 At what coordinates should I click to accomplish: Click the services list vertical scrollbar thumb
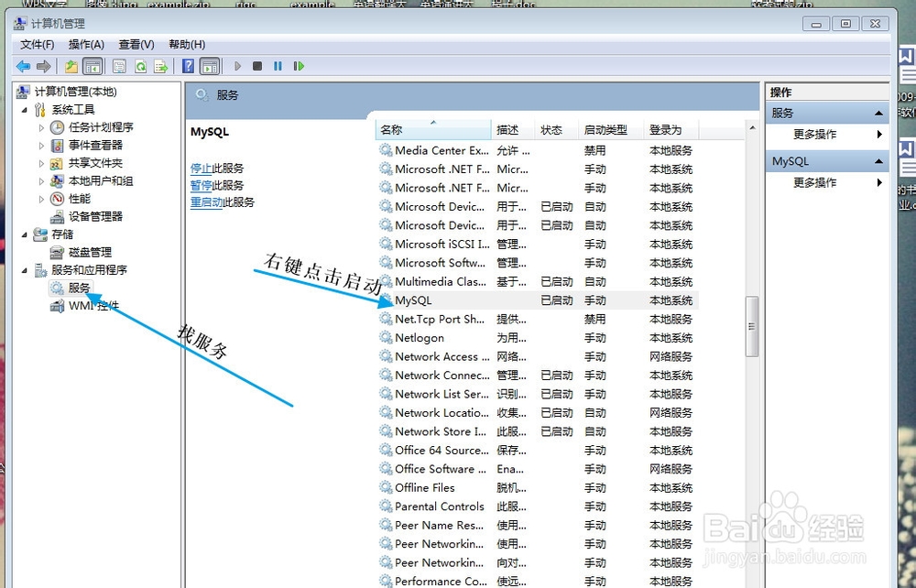coord(752,326)
